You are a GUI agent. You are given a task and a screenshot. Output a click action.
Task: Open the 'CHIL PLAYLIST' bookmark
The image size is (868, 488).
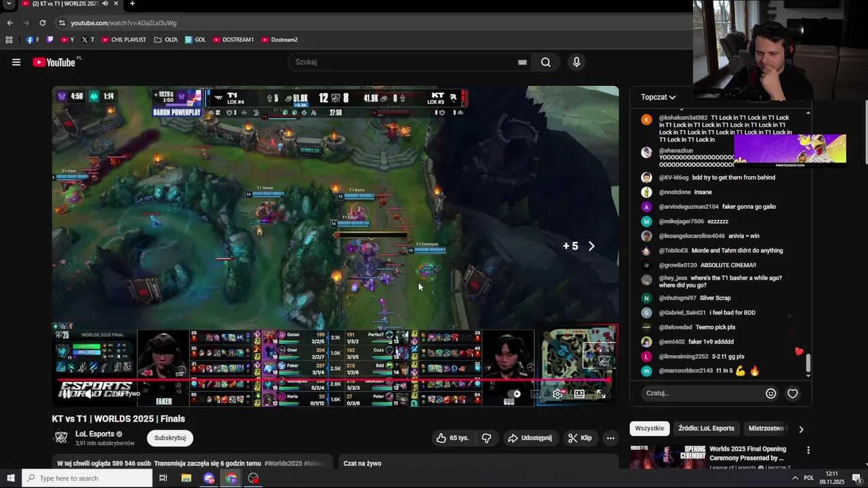[124, 40]
